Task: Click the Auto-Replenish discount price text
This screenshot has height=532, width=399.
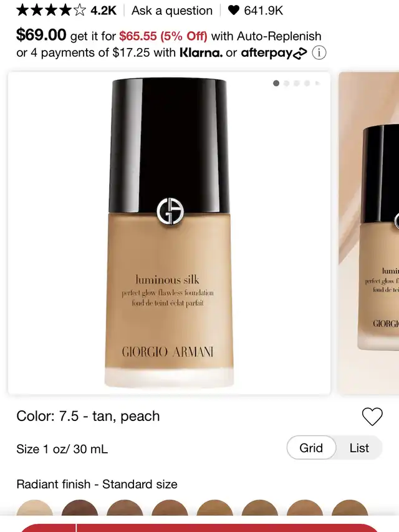Action: [163, 36]
